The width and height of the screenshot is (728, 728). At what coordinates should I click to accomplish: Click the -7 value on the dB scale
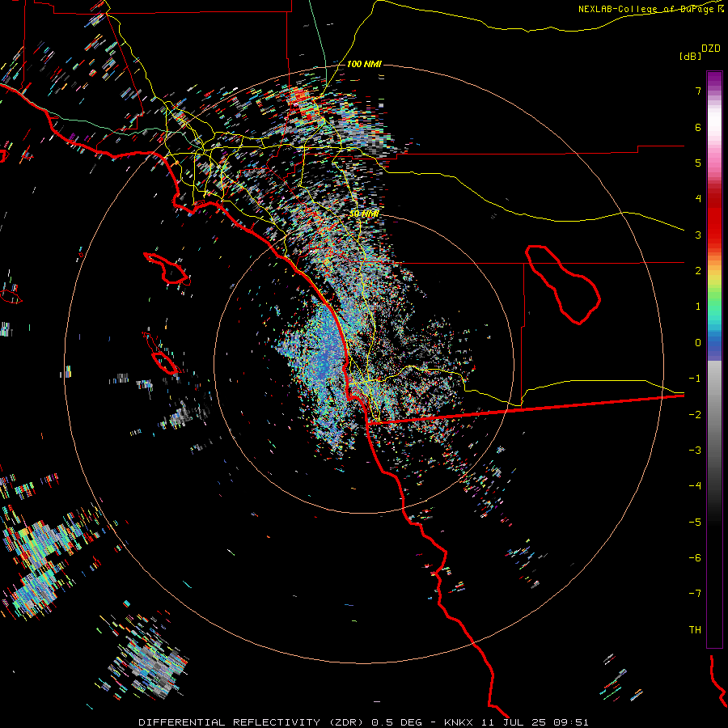(695, 594)
